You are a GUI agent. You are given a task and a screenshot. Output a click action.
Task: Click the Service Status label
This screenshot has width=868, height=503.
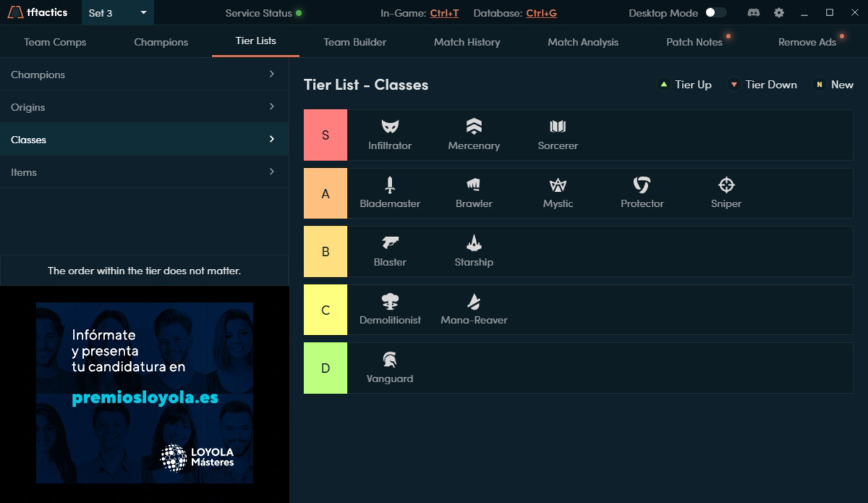258,13
